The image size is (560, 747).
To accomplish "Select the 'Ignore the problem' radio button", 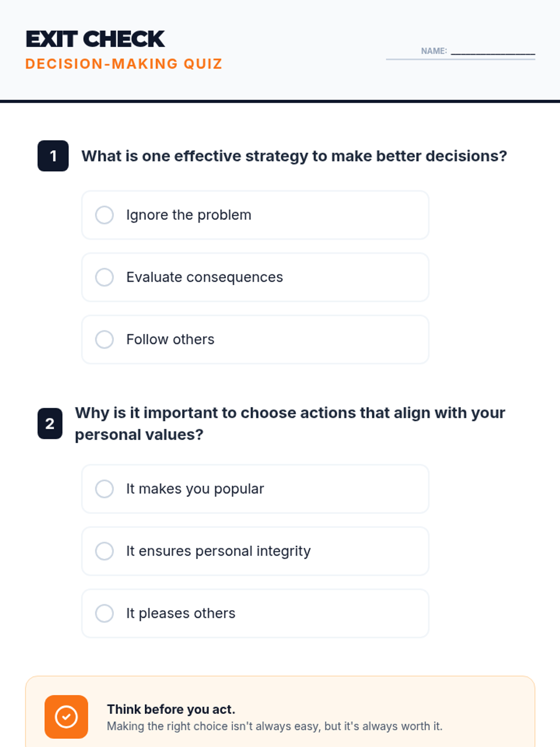I will [x=105, y=215].
